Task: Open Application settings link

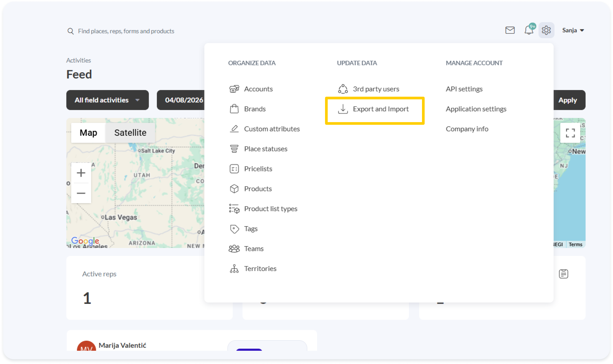Action: click(x=476, y=109)
